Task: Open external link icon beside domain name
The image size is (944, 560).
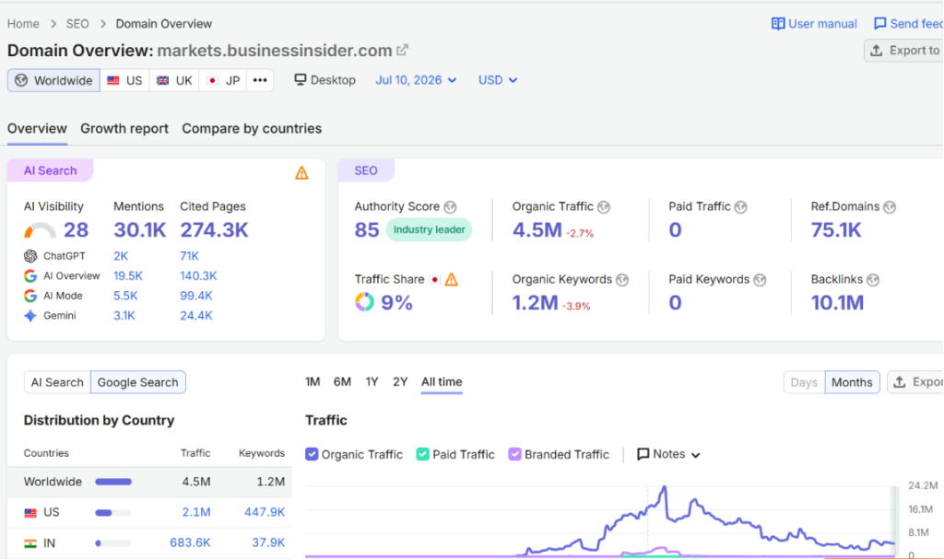Action: coord(402,51)
